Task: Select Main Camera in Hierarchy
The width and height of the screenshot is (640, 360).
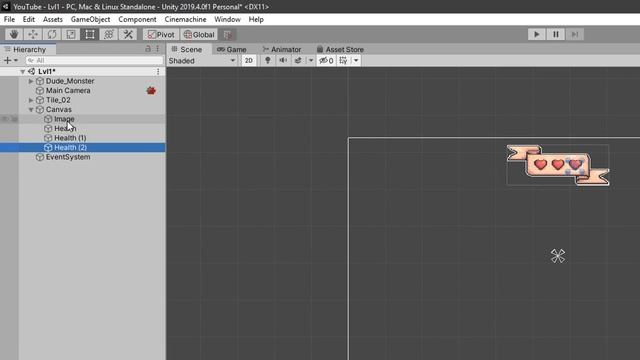Action: tap(68, 91)
